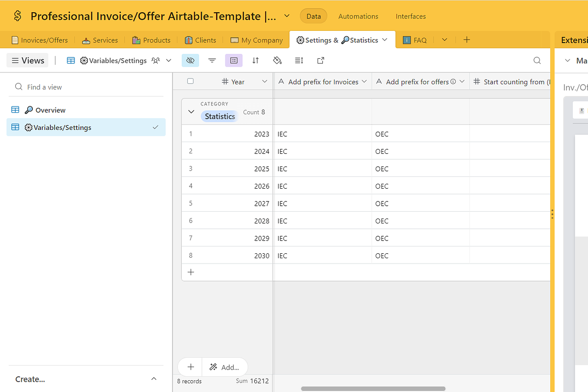Expand the Create... section chevron
The height and width of the screenshot is (392, 588).
[154, 379]
